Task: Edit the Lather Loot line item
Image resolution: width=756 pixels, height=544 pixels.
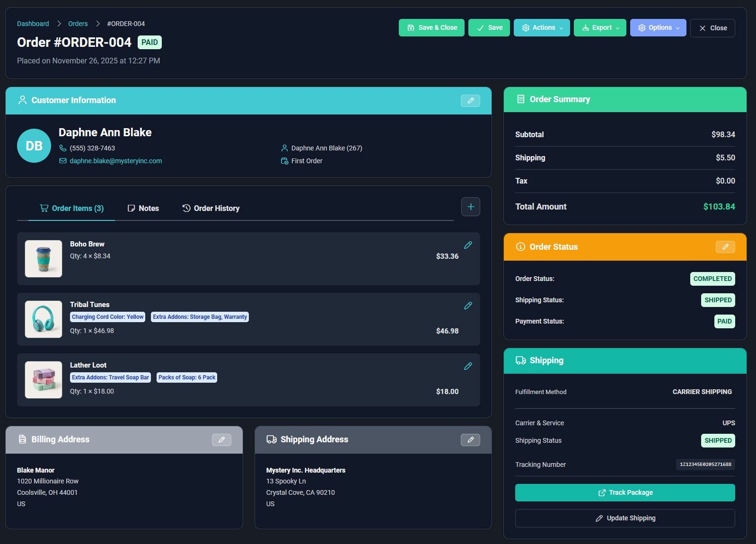Action: [x=468, y=366]
